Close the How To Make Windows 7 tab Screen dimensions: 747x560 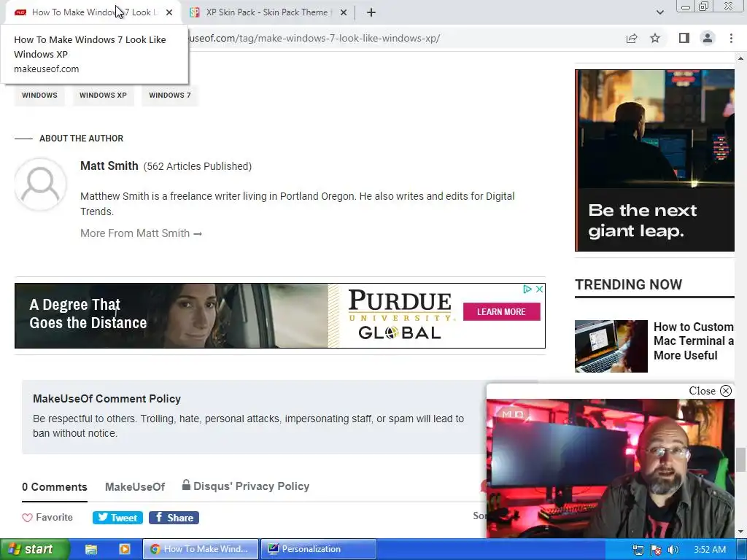169,12
